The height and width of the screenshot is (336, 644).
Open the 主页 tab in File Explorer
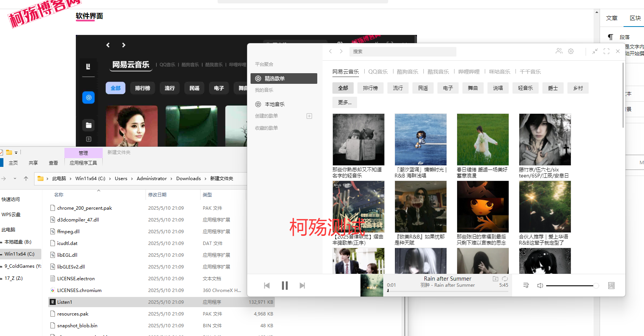click(13, 163)
